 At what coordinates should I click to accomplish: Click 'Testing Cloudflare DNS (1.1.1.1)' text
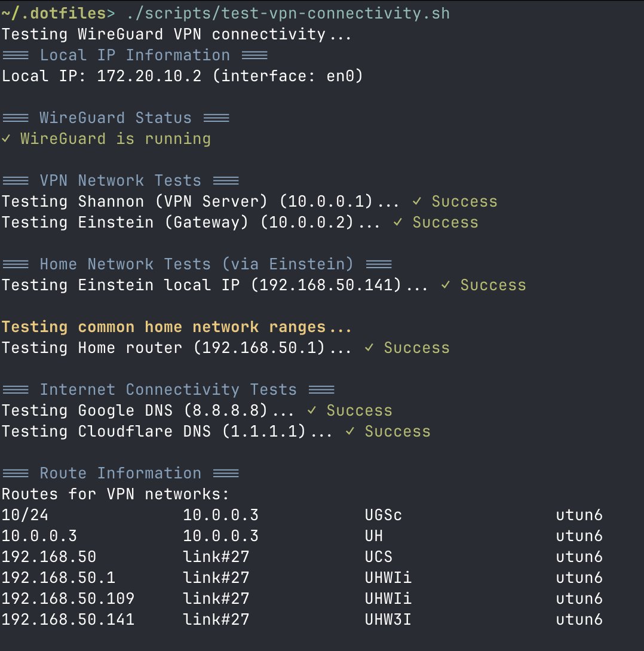coord(154,431)
